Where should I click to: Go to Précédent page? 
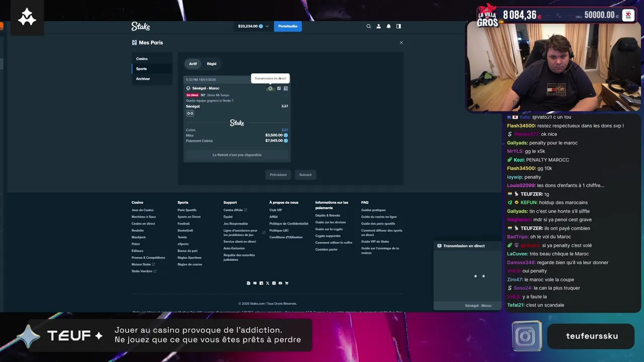click(278, 175)
